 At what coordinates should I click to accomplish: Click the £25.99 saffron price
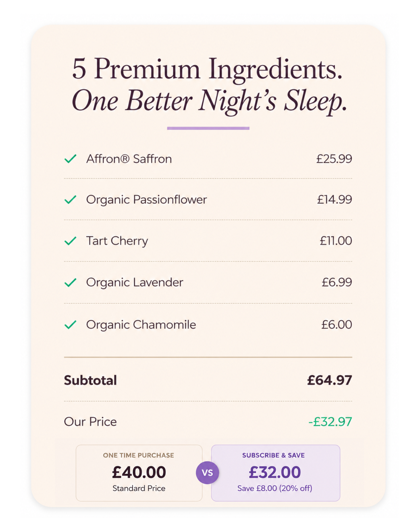pyautogui.click(x=334, y=159)
